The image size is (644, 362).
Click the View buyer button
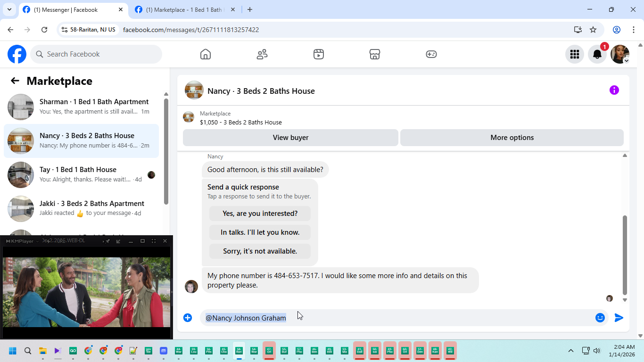[x=290, y=138]
